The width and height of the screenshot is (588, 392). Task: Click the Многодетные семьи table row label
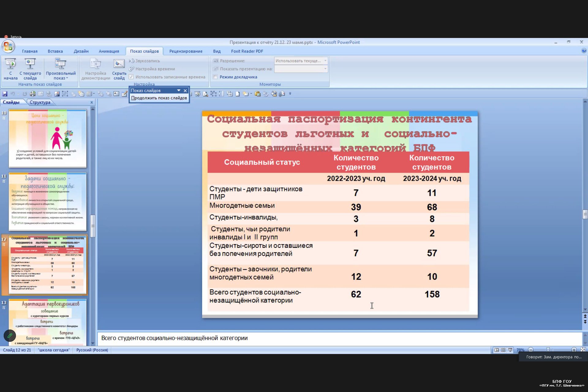242,206
